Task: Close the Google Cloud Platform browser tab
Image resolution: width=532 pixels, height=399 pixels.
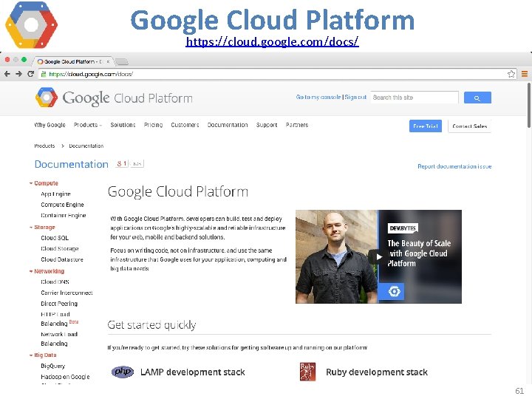Action: [x=108, y=61]
